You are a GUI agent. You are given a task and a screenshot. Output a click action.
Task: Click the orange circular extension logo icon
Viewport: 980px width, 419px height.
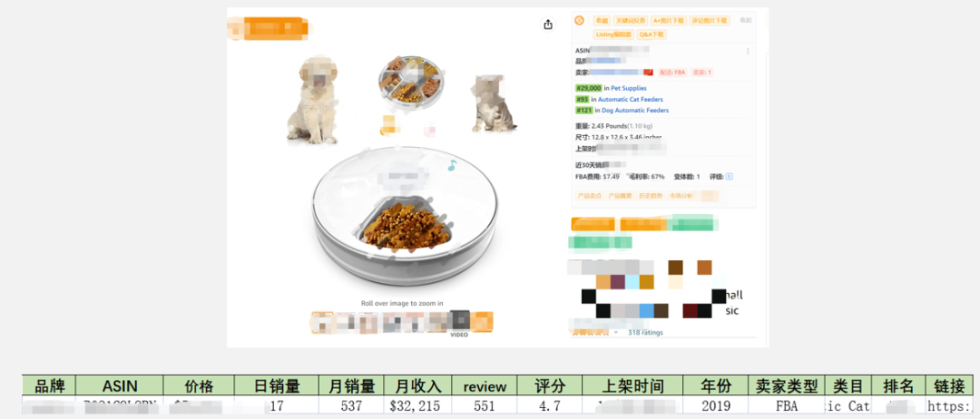pyautogui.click(x=579, y=21)
